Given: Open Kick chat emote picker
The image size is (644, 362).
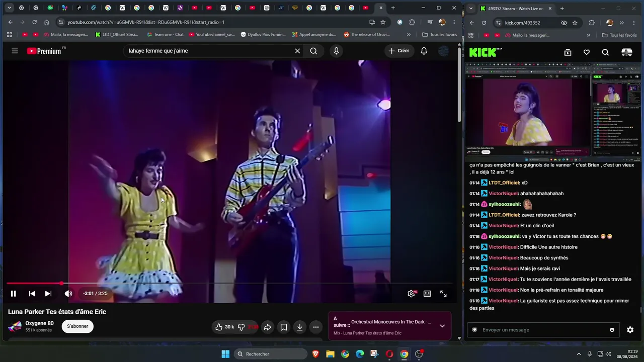Looking at the screenshot, I should tap(612, 330).
